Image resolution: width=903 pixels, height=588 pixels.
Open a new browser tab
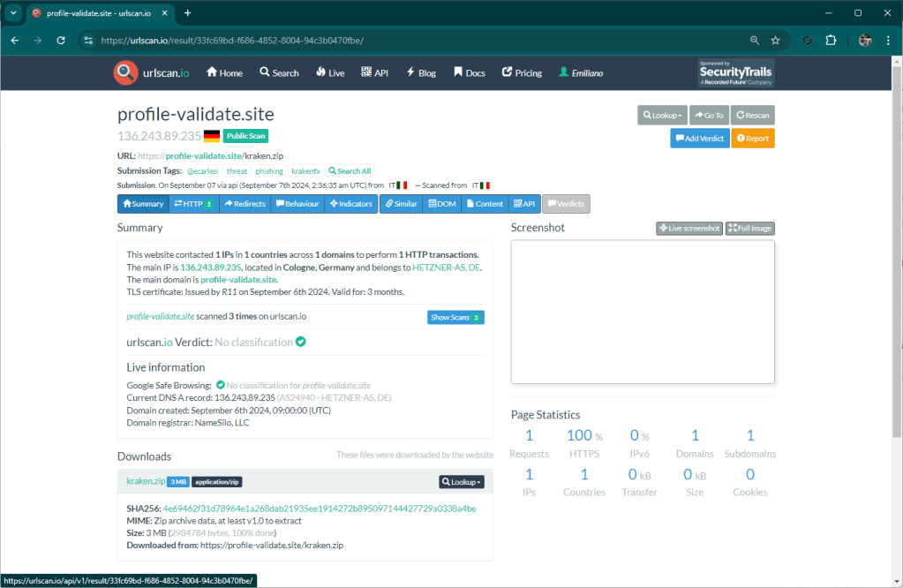(x=187, y=13)
